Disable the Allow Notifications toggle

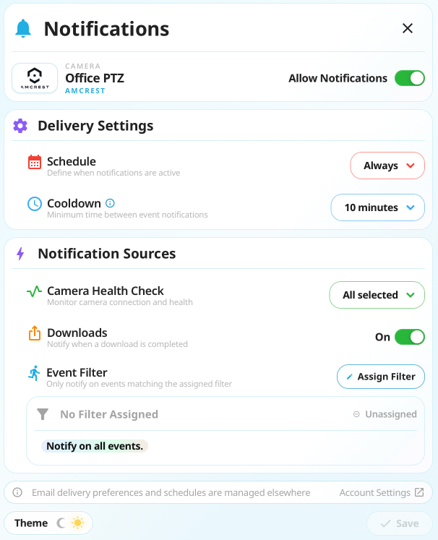(x=409, y=78)
